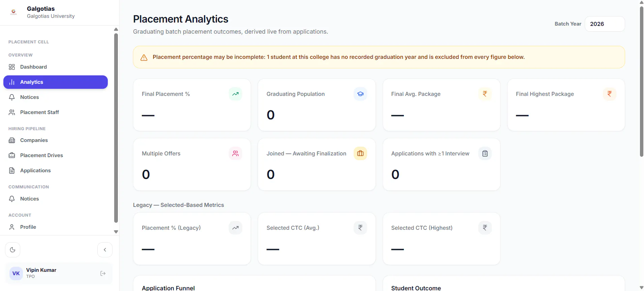Toggle dark mode moon button
Image resolution: width=644 pixels, height=291 pixels.
(x=13, y=250)
